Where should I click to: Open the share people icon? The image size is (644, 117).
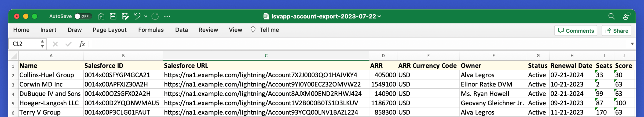tap(627, 16)
